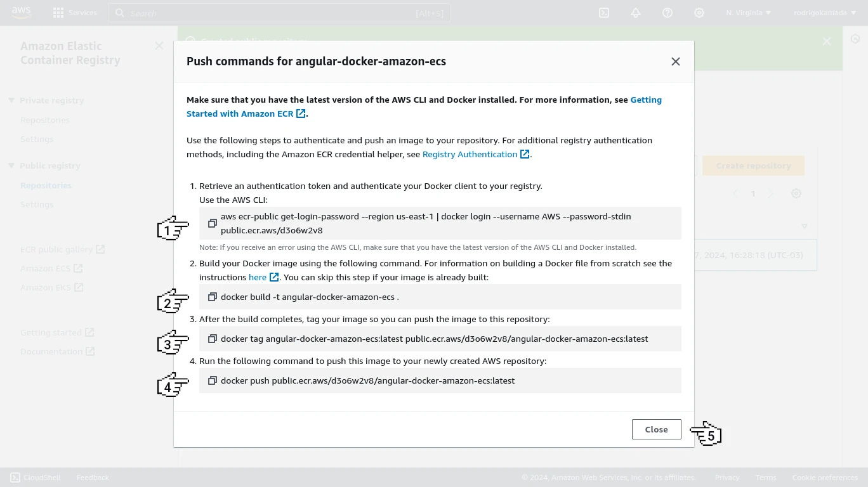Open the Registry Authentication link
Screen dimensions: 868x487
click(476, 154)
